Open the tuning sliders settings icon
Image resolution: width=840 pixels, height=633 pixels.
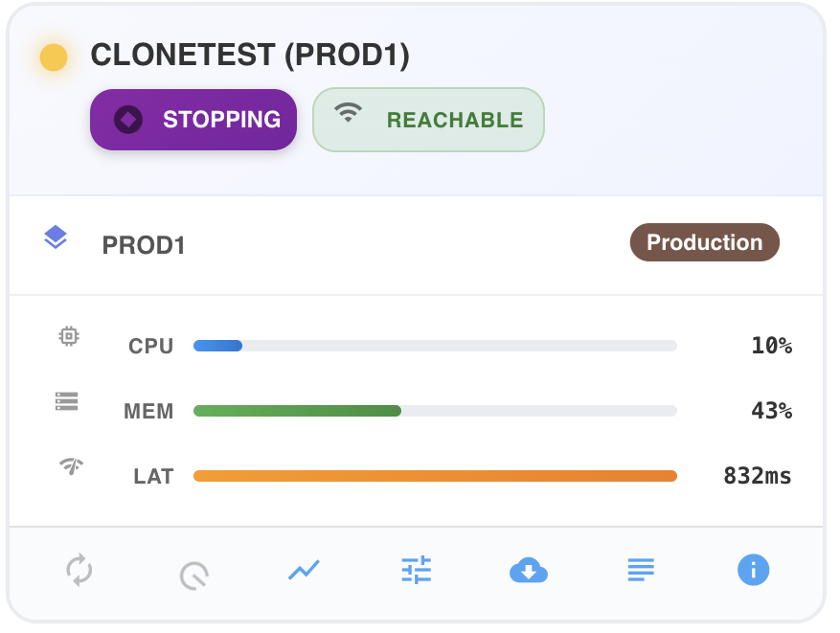point(417,570)
